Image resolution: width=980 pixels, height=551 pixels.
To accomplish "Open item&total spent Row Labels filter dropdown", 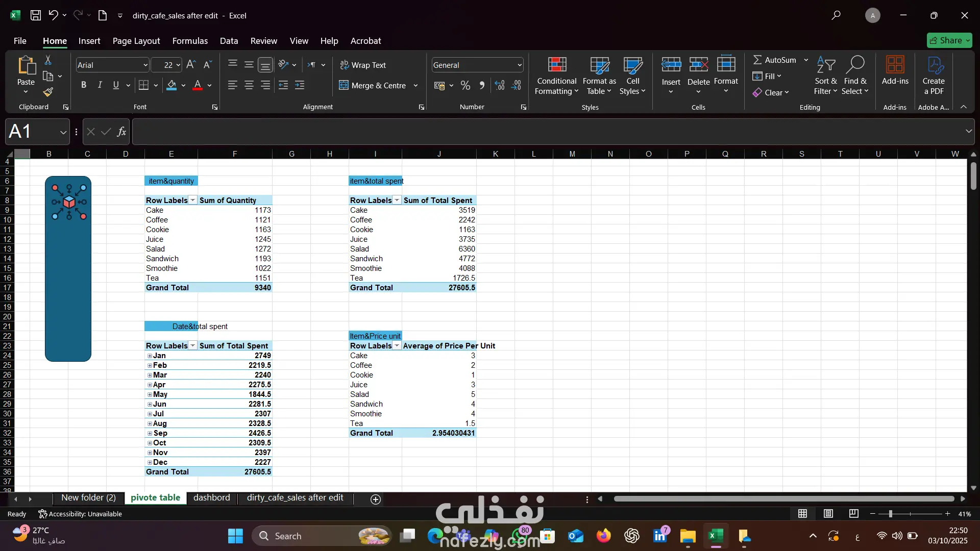I will pos(397,201).
